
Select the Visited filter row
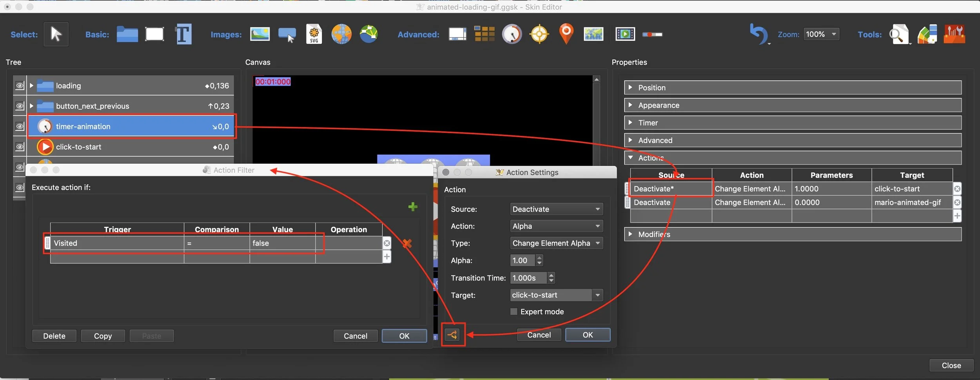[x=216, y=243]
